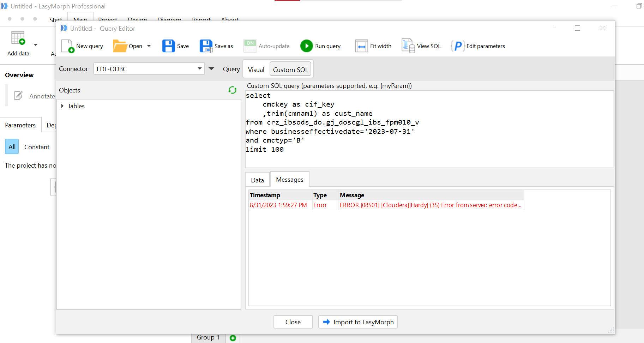
Task: Open a saved query with the folder icon
Action: click(x=120, y=46)
